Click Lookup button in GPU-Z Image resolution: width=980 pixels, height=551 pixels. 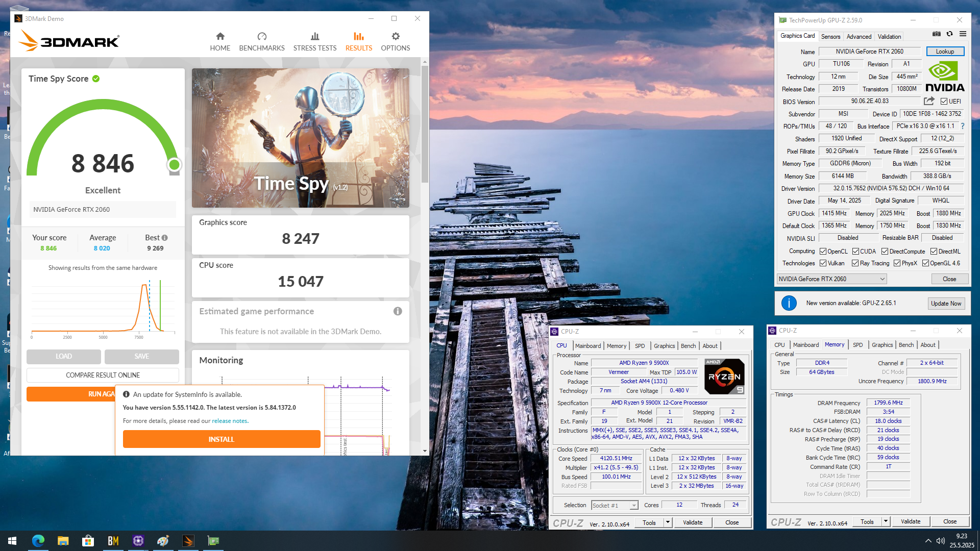[x=945, y=52]
